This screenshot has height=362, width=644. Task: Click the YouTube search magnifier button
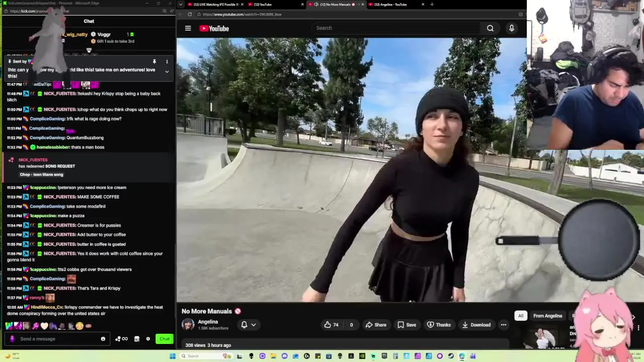tap(490, 29)
